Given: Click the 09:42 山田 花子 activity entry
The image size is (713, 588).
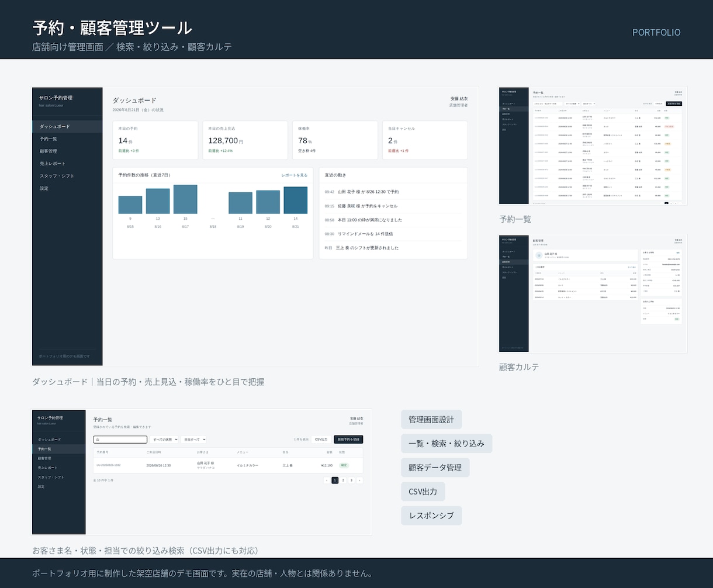Looking at the screenshot, I should pyautogui.click(x=393, y=192).
